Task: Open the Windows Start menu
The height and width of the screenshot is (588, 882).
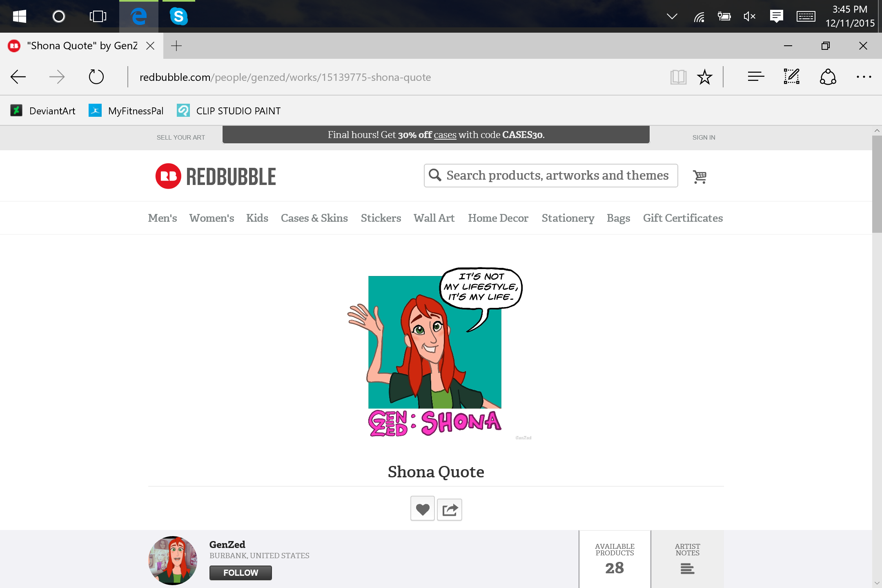Action: [x=19, y=16]
